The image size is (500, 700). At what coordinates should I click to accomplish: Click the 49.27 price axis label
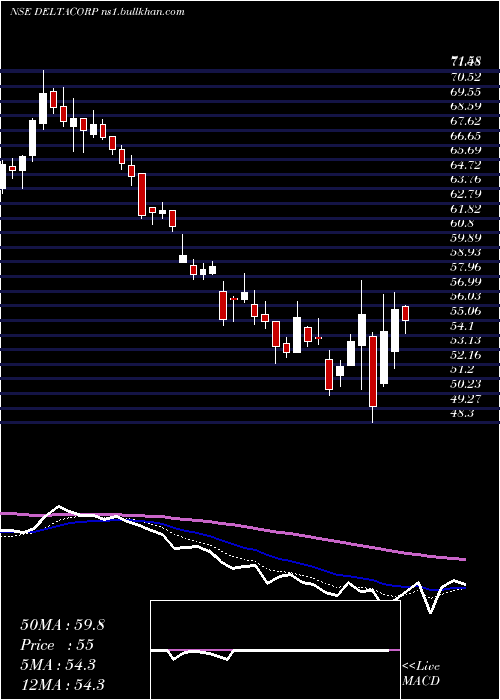point(465,399)
